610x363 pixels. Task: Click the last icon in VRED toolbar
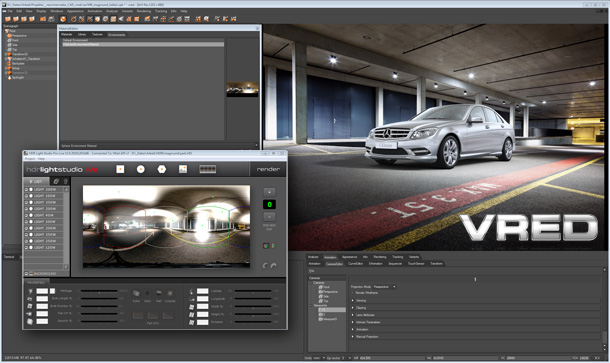(233, 19)
